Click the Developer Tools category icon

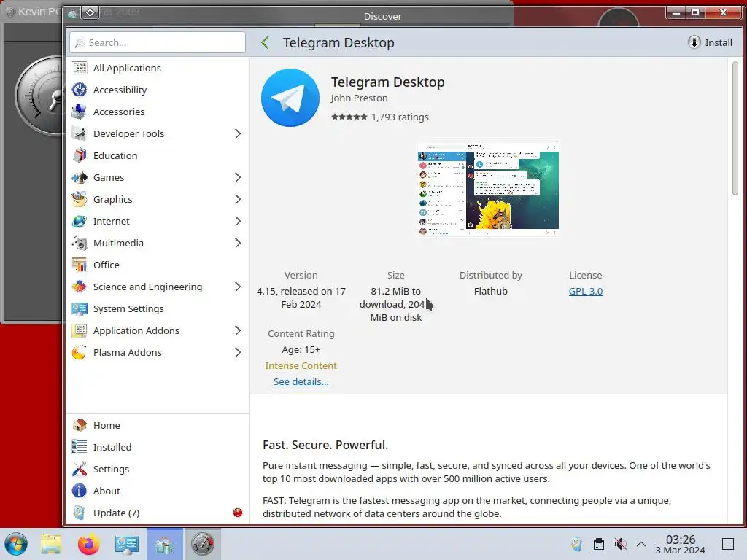point(80,134)
